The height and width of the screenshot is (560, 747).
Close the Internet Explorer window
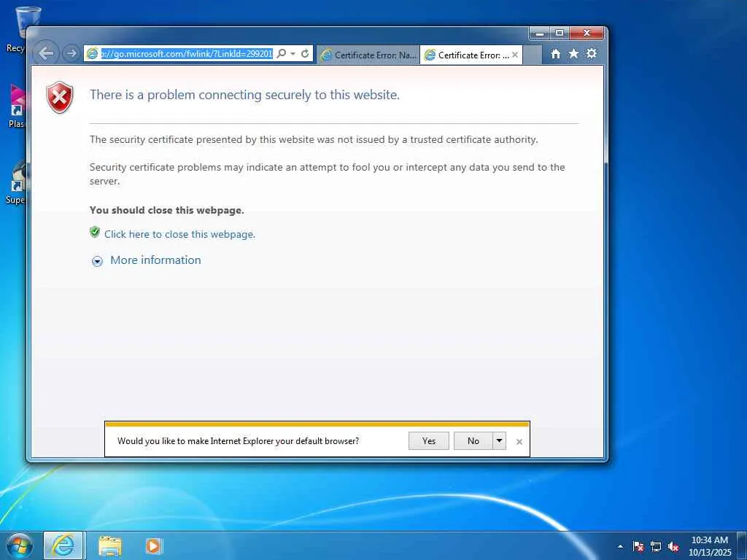coord(587,34)
